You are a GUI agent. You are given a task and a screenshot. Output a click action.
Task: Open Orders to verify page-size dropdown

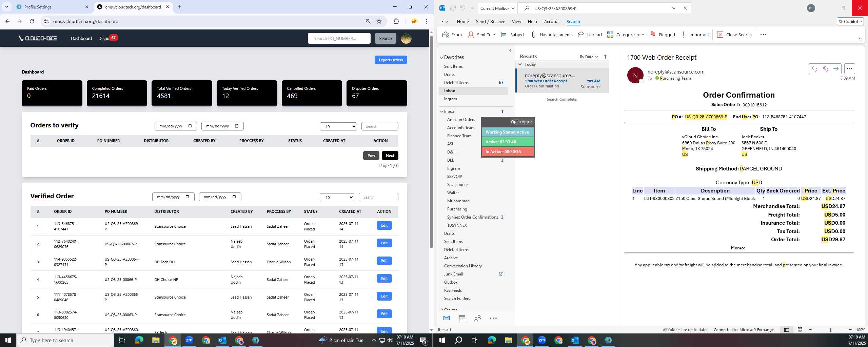click(338, 126)
